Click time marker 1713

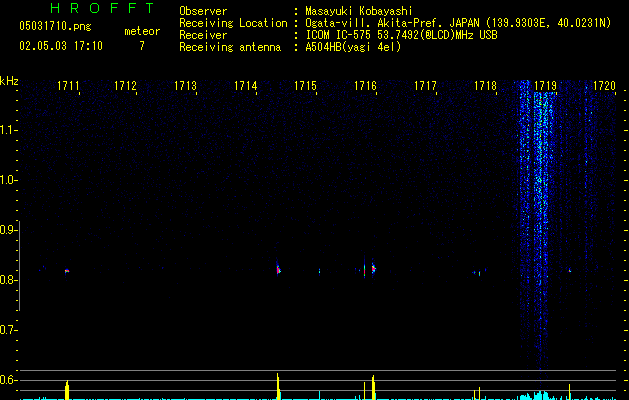point(185,86)
